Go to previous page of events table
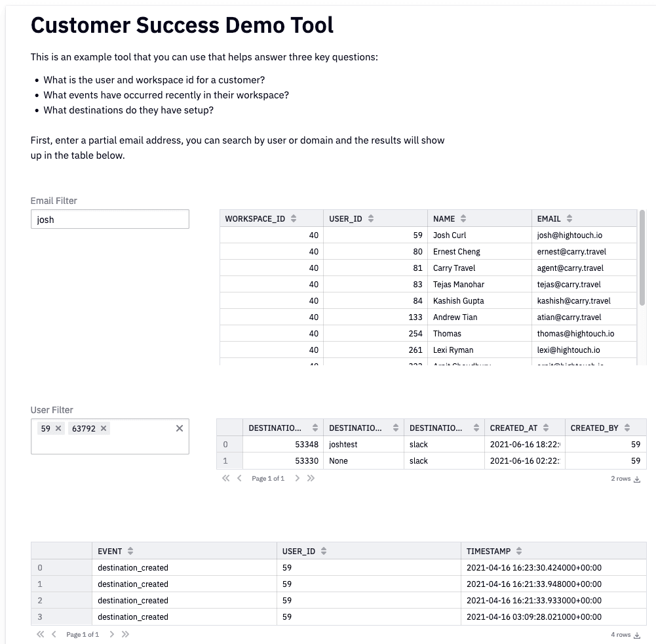This screenshot has width=656, height=644. coord(54,635)
